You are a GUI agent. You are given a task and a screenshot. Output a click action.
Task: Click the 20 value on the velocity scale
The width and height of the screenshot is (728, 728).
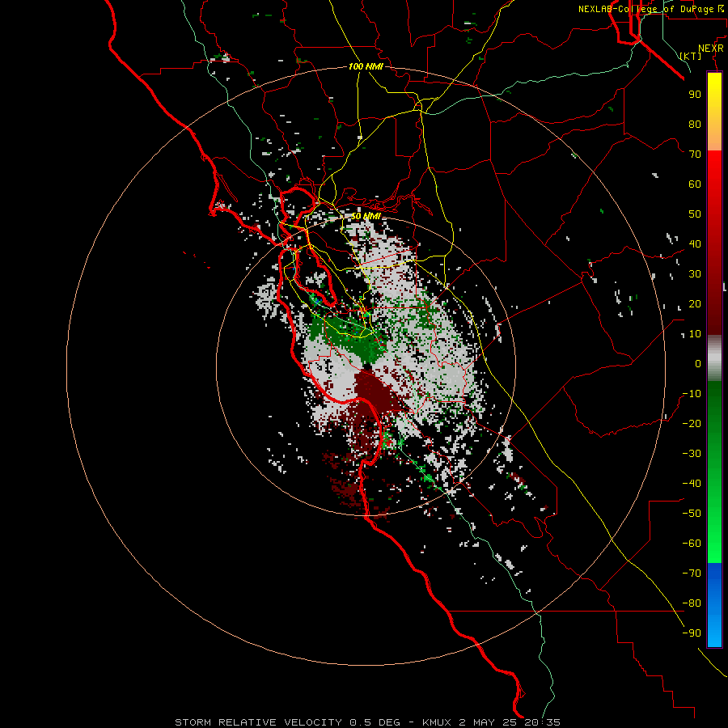(695, 304)
